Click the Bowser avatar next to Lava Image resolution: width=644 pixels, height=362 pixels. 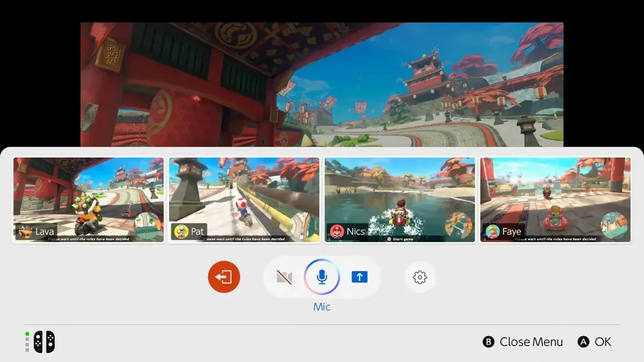[x=25, y=232]
